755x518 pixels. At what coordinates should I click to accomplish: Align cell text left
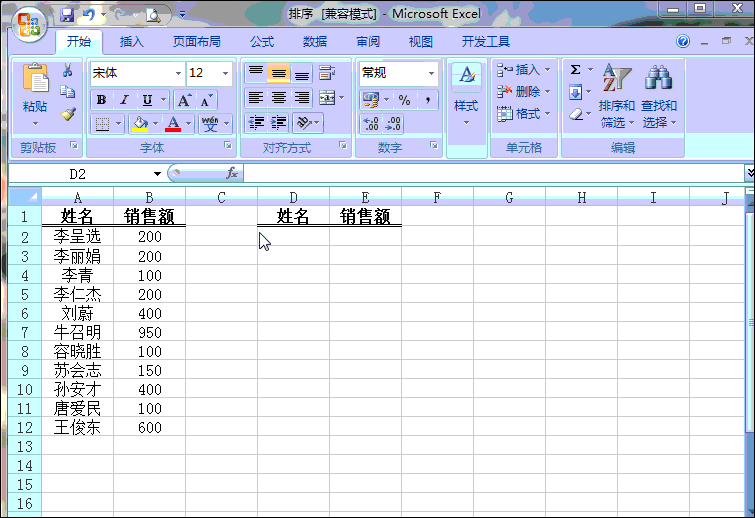click(x=255, y=98)
